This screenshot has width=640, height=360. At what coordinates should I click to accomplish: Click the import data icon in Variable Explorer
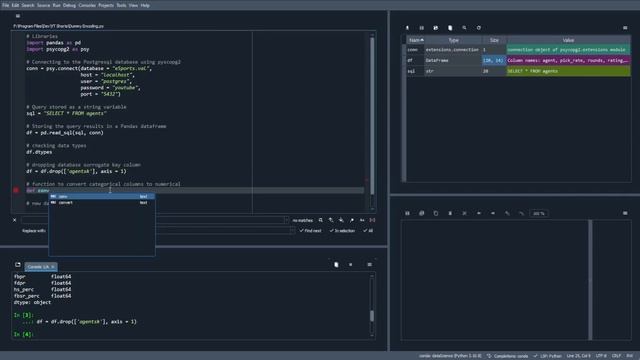[x=407, y=28]
